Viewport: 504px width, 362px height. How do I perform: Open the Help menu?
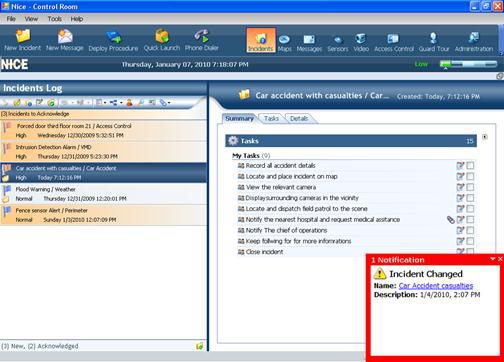(x=77, y=19)
